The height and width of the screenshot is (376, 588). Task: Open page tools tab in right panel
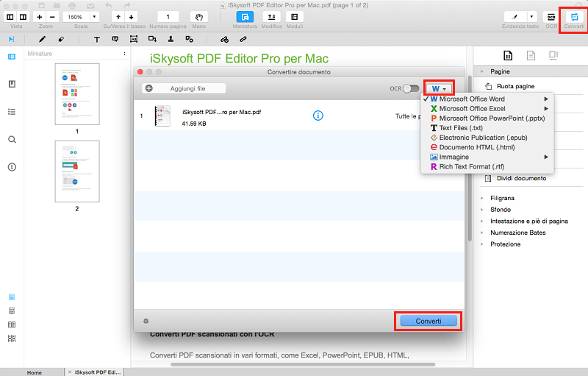pos(508,55)
